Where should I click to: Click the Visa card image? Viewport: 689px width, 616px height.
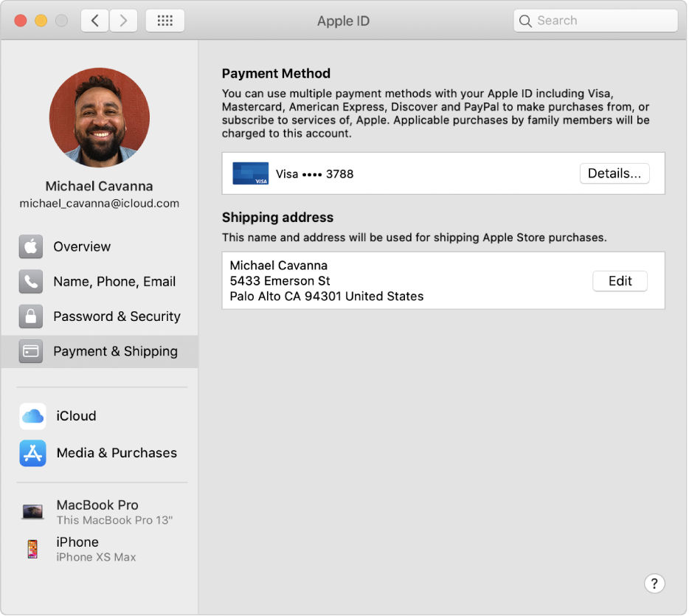coord(251,173)
